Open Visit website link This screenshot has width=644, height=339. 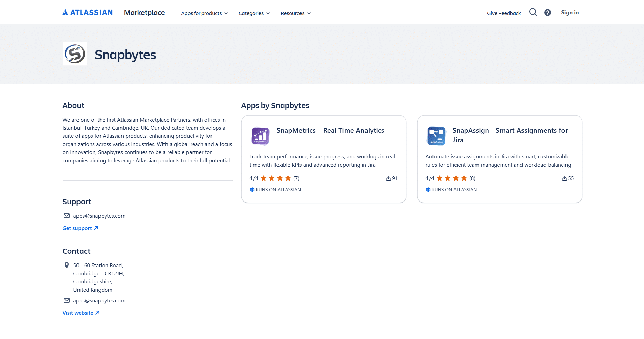pyautogui.click(x=81, y=313)
